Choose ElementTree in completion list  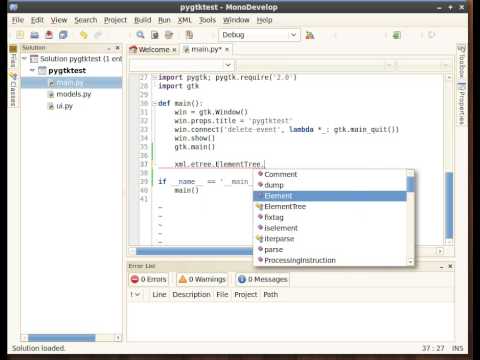pos(330,207)
